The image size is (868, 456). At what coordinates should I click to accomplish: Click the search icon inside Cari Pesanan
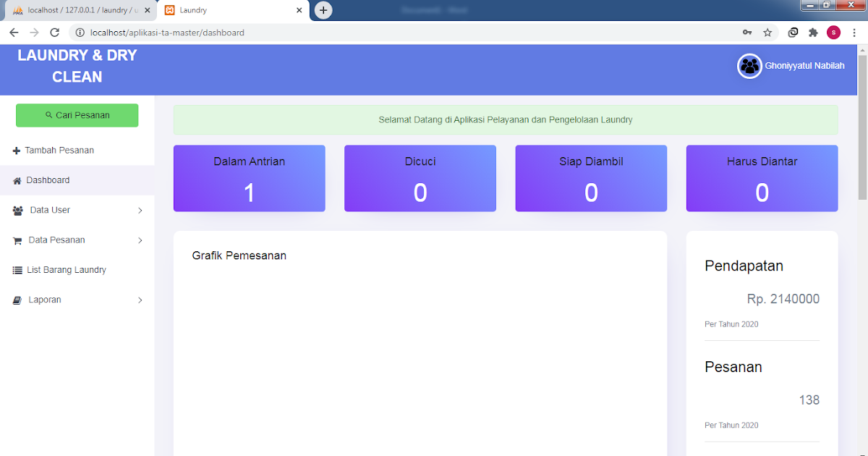point(49,115)
